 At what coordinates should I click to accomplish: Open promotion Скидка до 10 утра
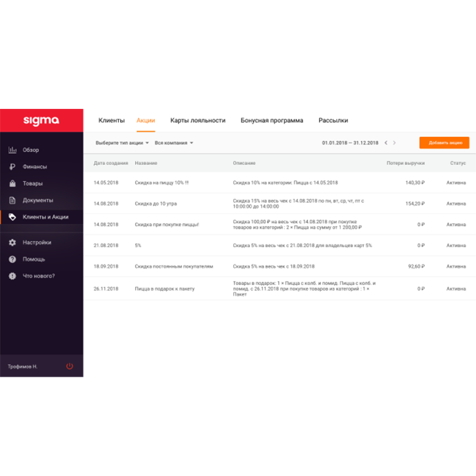pos(156,203)
